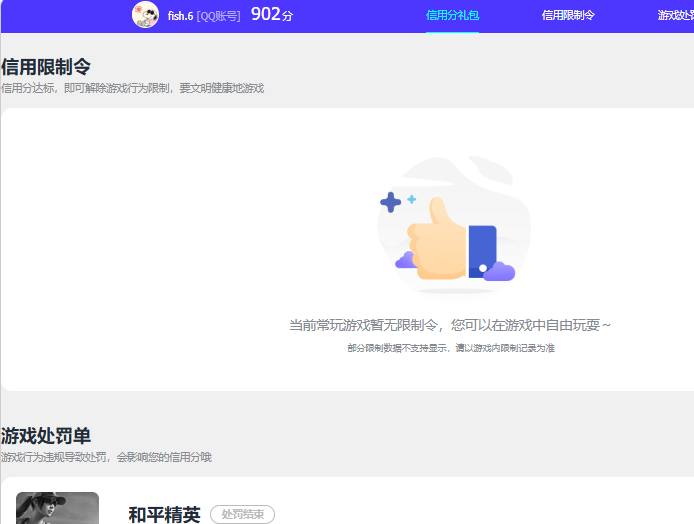Click the 游戏行为违规导致处罚 subtitle text
The image size is (694, 524).
106,457
